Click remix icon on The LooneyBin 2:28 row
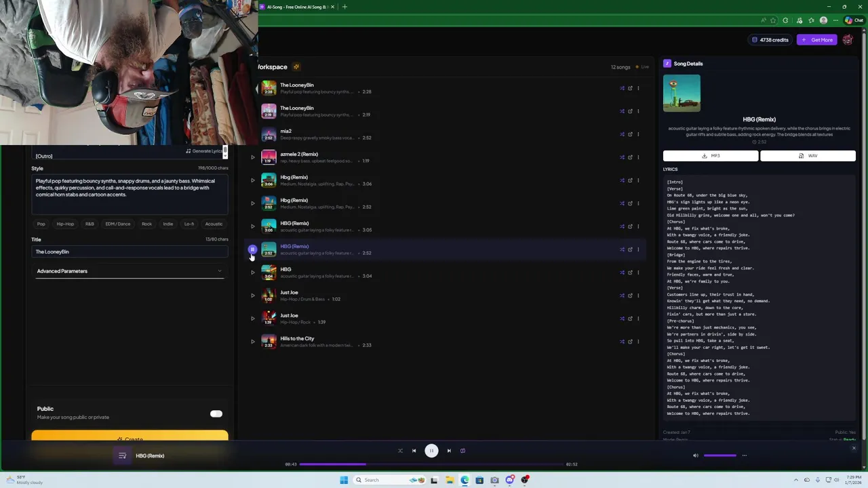The image size is (868, 488). click(x=622, y=88)
